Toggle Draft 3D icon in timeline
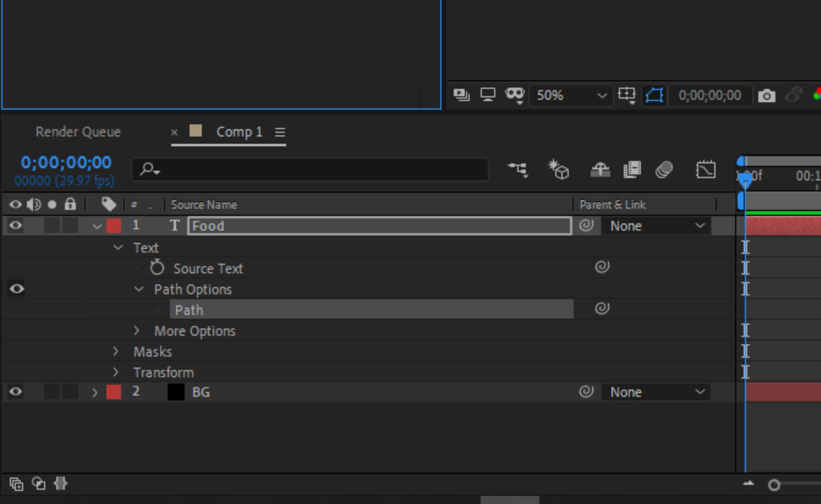The image size is (821, 504). 559,170
